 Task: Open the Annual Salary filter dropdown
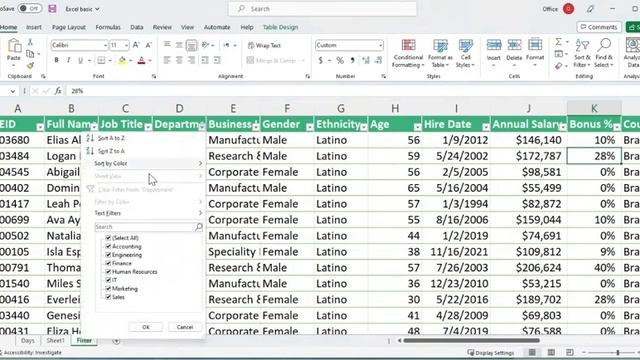pyautogui.click(x=562, y=127)
